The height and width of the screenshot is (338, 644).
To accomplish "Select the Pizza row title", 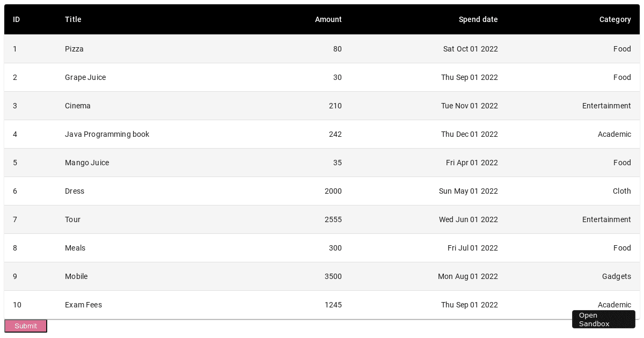I will pos(74,49).
